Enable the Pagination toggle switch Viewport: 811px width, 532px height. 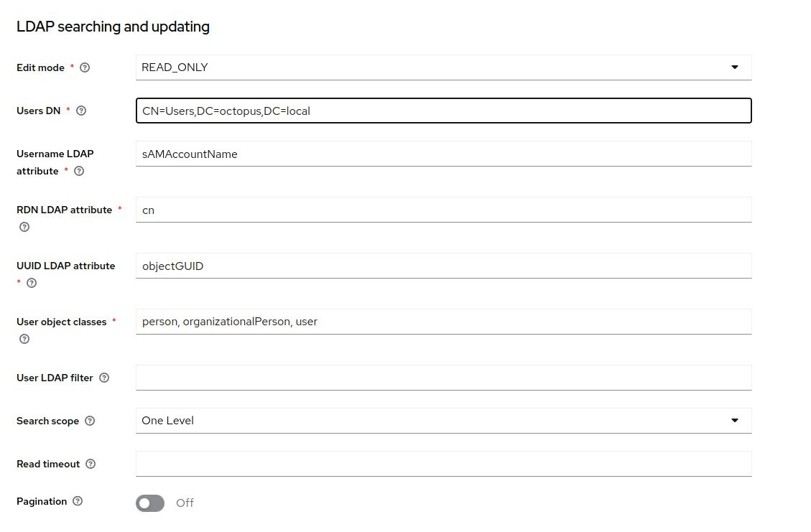tap(150, 503)
